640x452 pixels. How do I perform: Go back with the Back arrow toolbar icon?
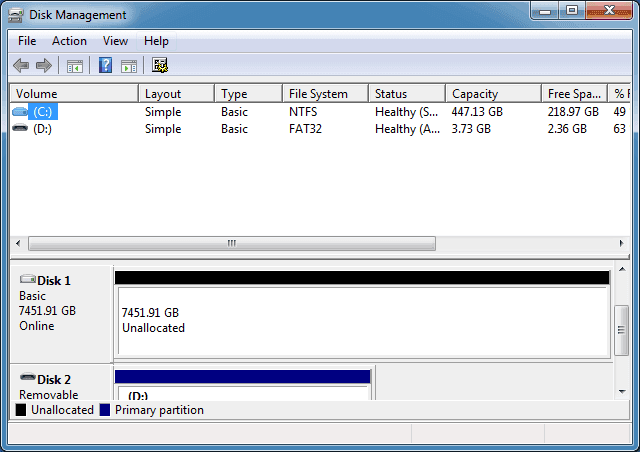(x=21, y=65)
